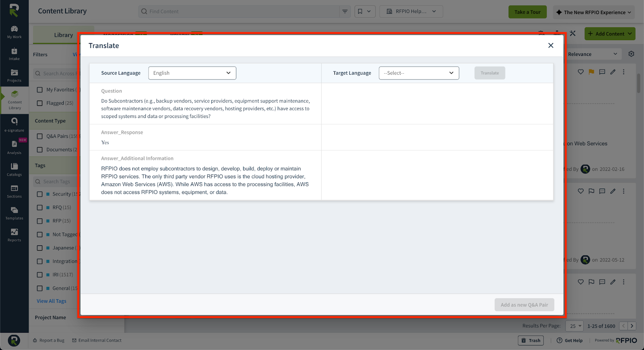Open the e-signature section
The width and height of the screenshot is (644, 350).
coord(14,125)
